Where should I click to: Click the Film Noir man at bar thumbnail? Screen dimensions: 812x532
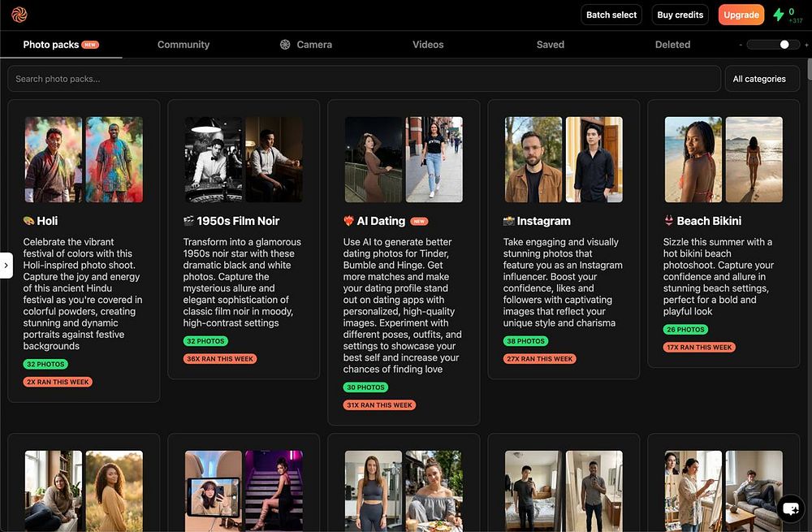click(x=274, y=159)
